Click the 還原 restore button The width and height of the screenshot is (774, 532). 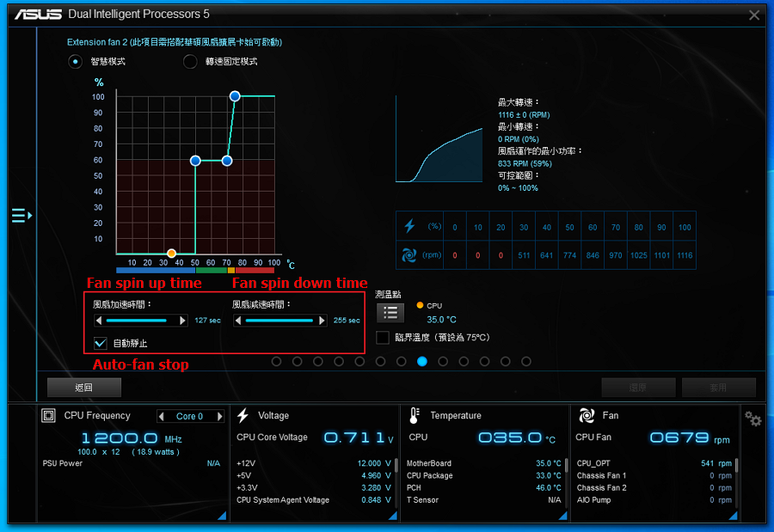point(638,388)
